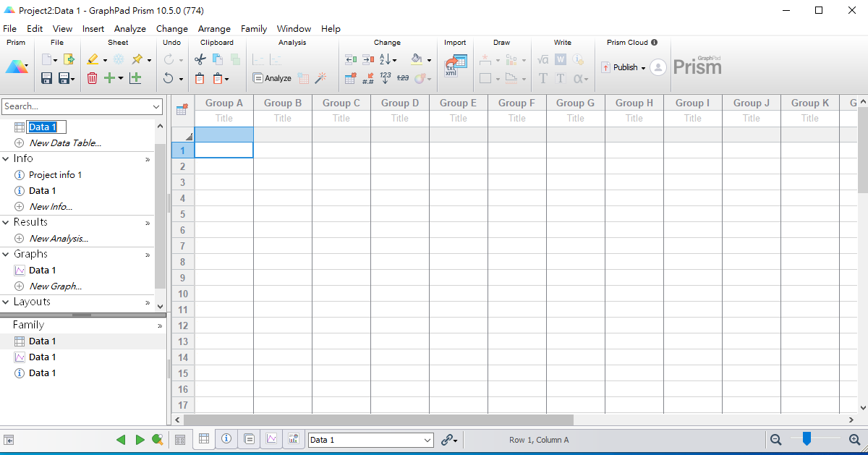This screenshot has height=455, width=868.
Task: Open the Insert menu
Action: [x=93, y=29]
